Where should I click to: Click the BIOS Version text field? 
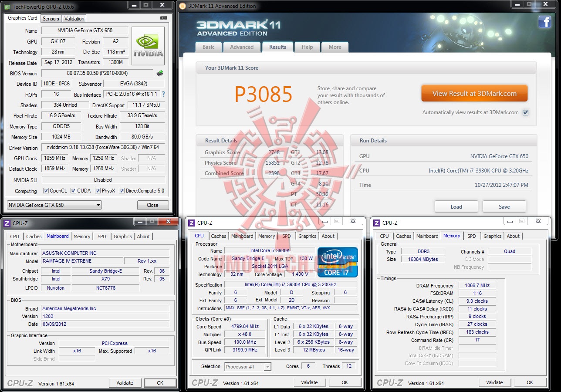[x=97, y=73]
